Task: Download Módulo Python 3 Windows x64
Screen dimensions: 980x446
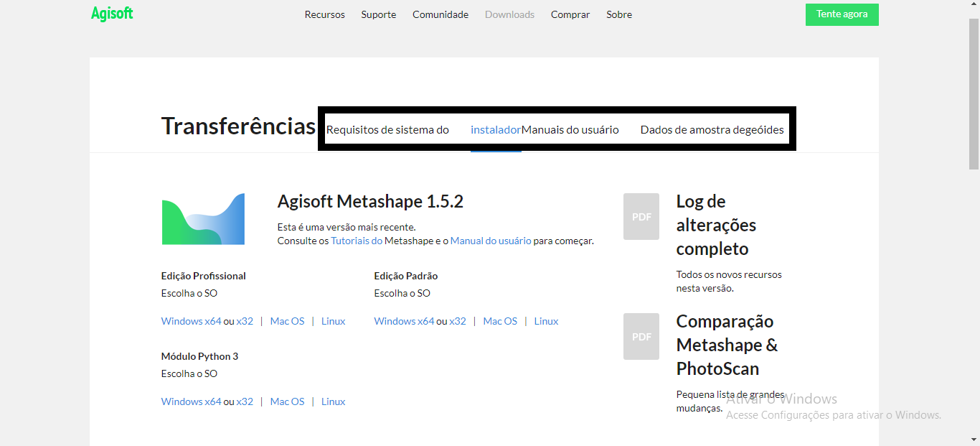Action: click(x=191, y=402)
